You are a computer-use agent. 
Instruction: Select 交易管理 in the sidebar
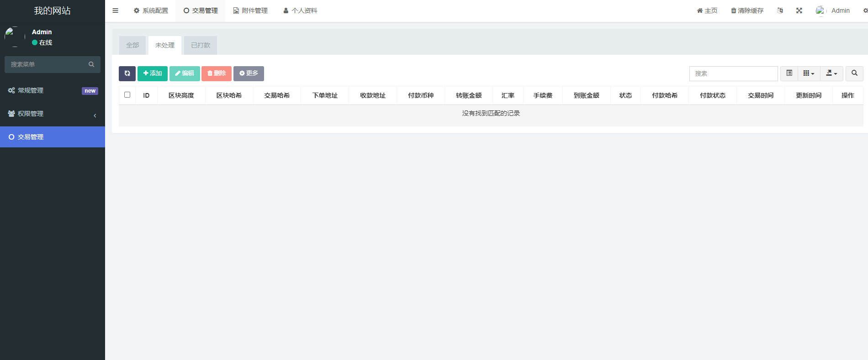tap(53, 137)
